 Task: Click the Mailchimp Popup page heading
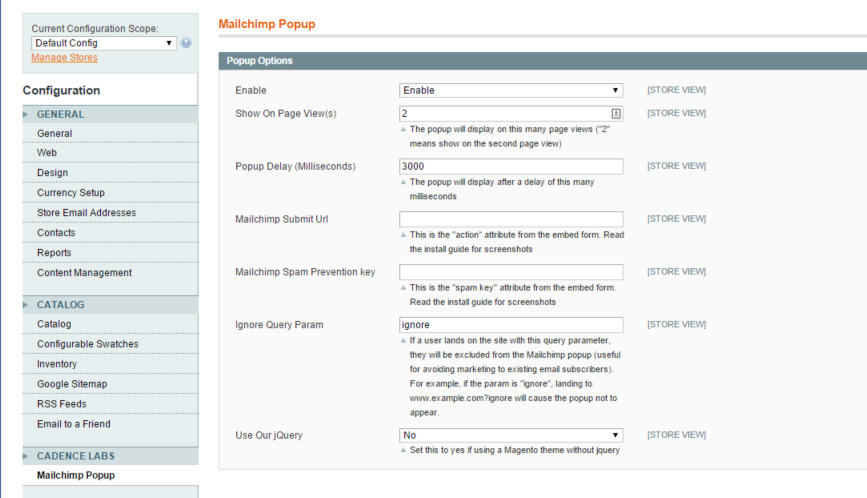267,24
